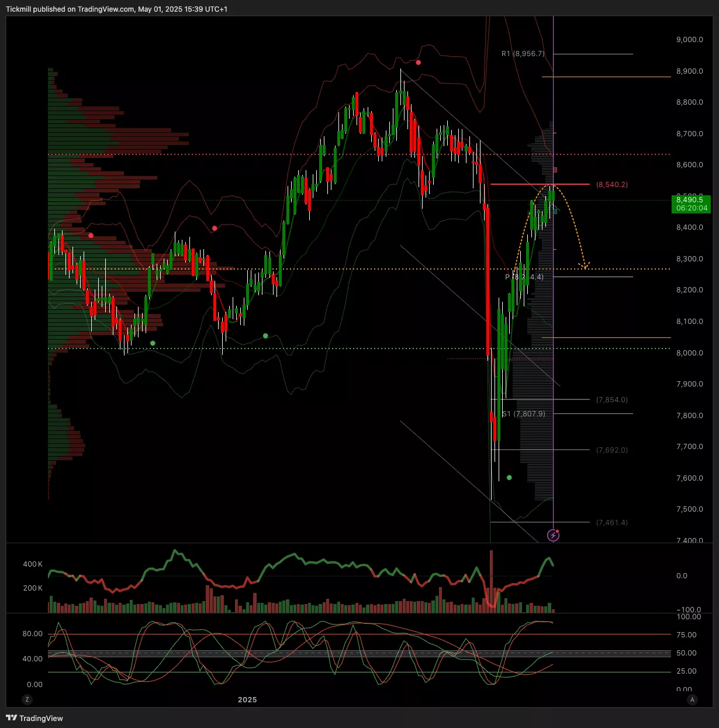Click the Z timezone button
The height and width of the screenshot is (728, 719).
pyautogui.click(x=26, y=699)
